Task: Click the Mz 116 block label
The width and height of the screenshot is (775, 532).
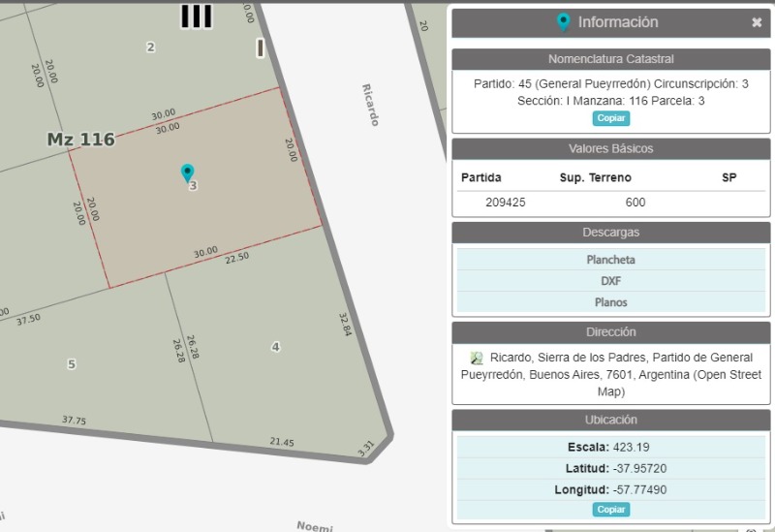Action: coord(81,140)
